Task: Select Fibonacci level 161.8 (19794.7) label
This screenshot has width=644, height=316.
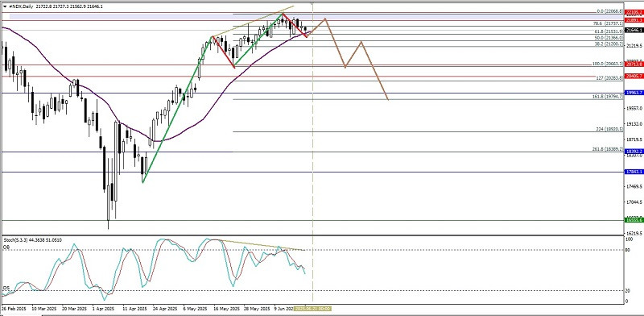Action: pyautogui.click(x=608, y=97)
